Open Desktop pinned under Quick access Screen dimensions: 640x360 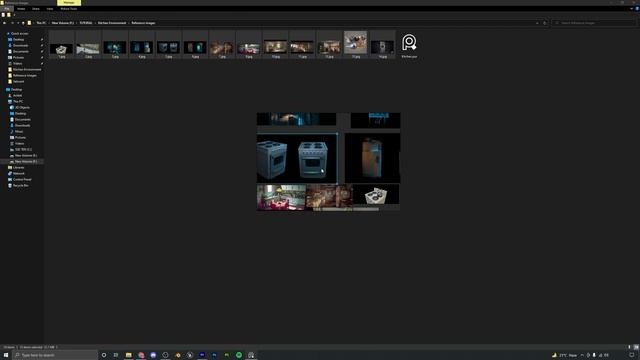coord(19,40)
